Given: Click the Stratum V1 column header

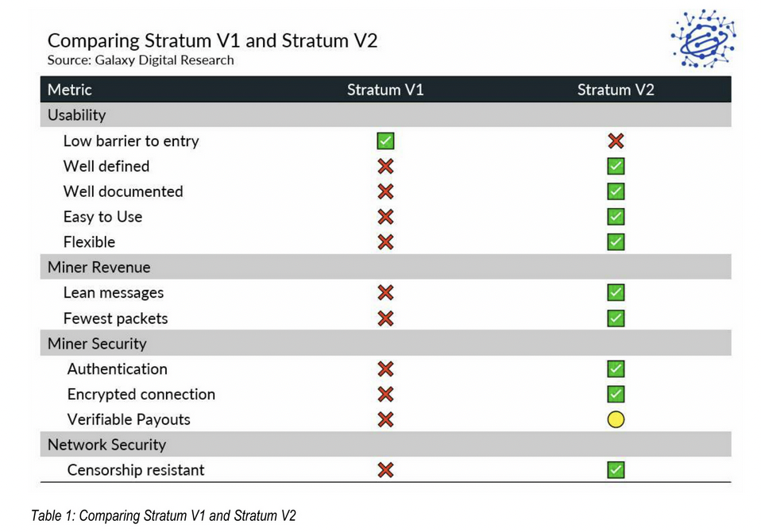Looking at the screenshot, I should click(x=385, y=90).
